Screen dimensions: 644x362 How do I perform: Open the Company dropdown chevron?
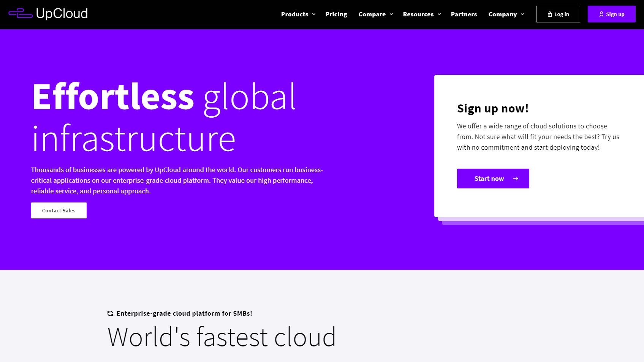point(522,14)
